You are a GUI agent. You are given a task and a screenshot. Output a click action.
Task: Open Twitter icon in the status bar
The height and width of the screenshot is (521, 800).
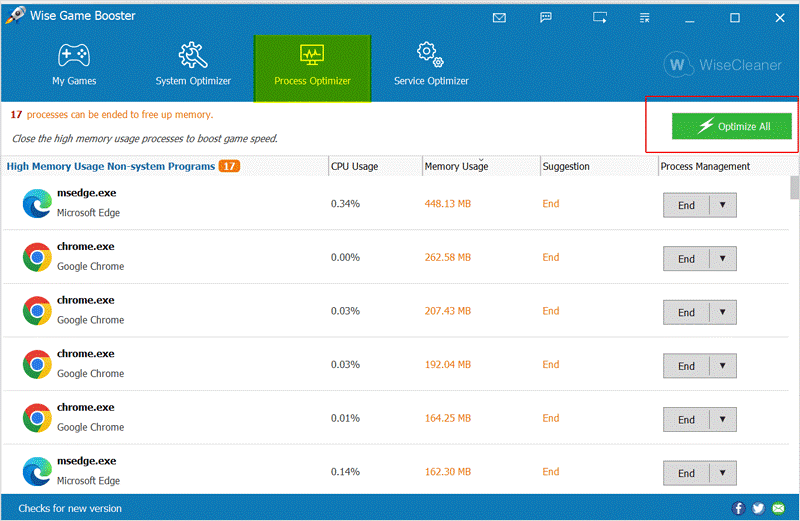click(758, 508)
